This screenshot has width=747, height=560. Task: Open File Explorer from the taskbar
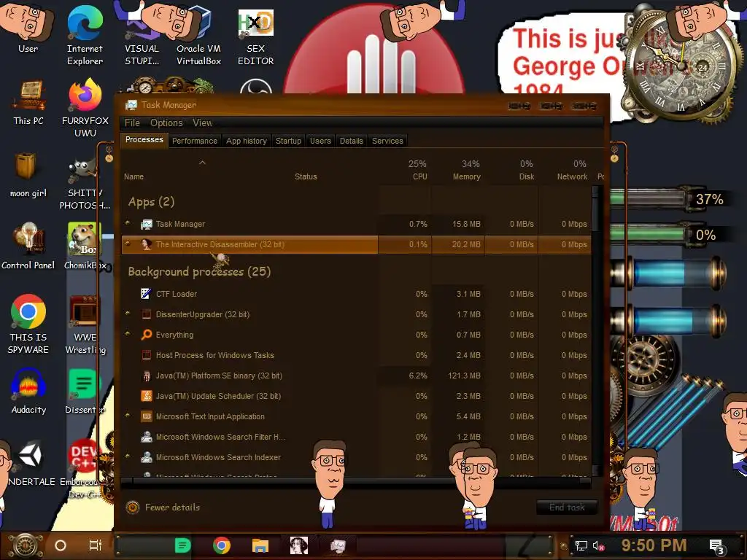260,545
